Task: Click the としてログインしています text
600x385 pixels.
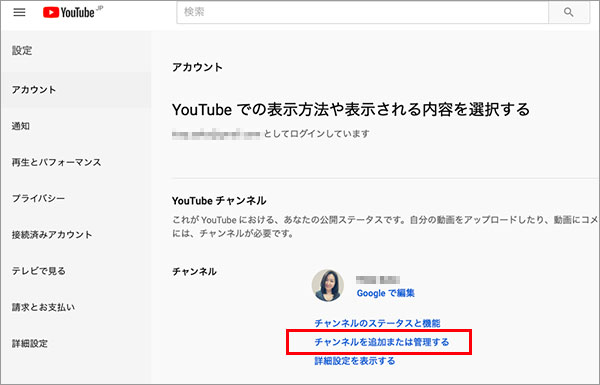Action: [x=316, y=134]
